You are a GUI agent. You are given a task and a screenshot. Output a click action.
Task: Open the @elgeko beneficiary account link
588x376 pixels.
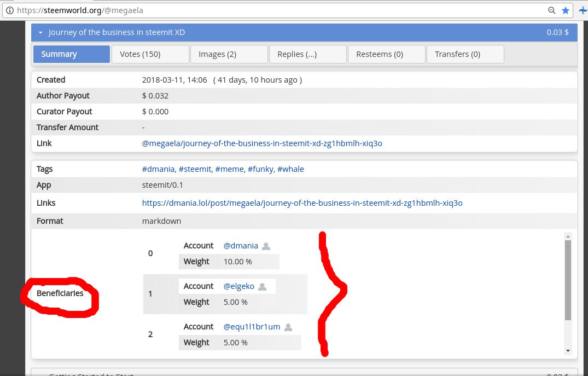[x=239, y=286]
